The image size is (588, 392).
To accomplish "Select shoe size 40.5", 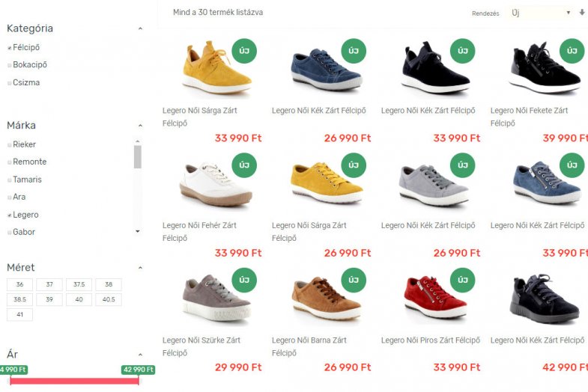I will click(109, 299).
